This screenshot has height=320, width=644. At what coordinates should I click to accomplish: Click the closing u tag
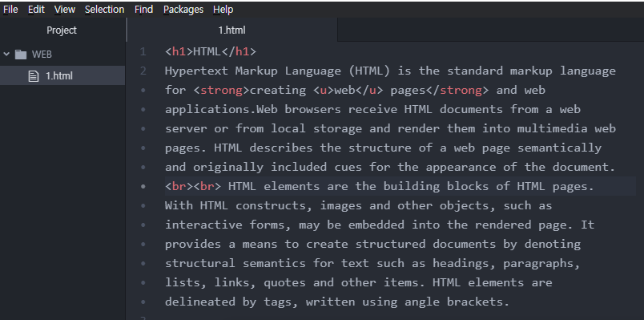point(369,90)
